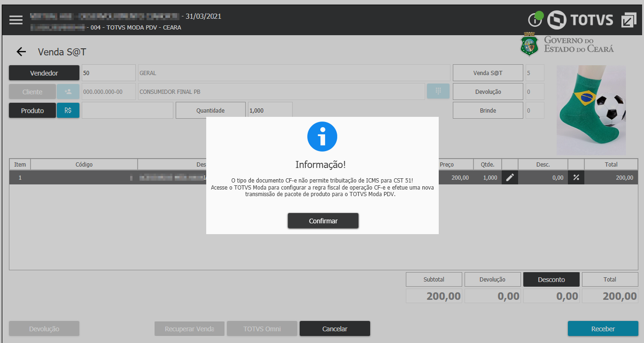The width and height of the screenshot is (644, 343).
Task: Click the Venda S@T counter button
Action: click(x=488, y=73)
